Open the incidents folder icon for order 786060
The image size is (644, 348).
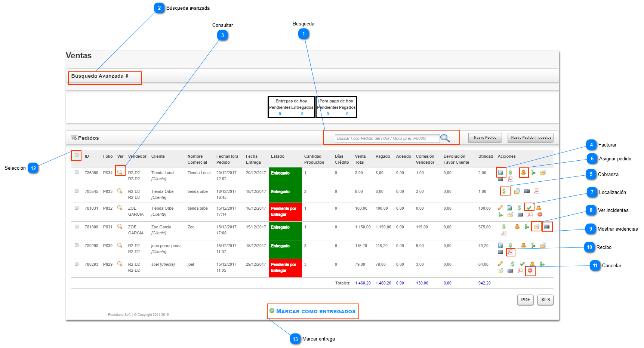click(543, 172)
